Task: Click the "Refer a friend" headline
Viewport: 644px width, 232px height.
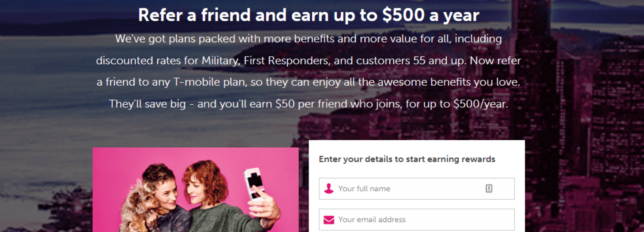Action: pos(194,15)
